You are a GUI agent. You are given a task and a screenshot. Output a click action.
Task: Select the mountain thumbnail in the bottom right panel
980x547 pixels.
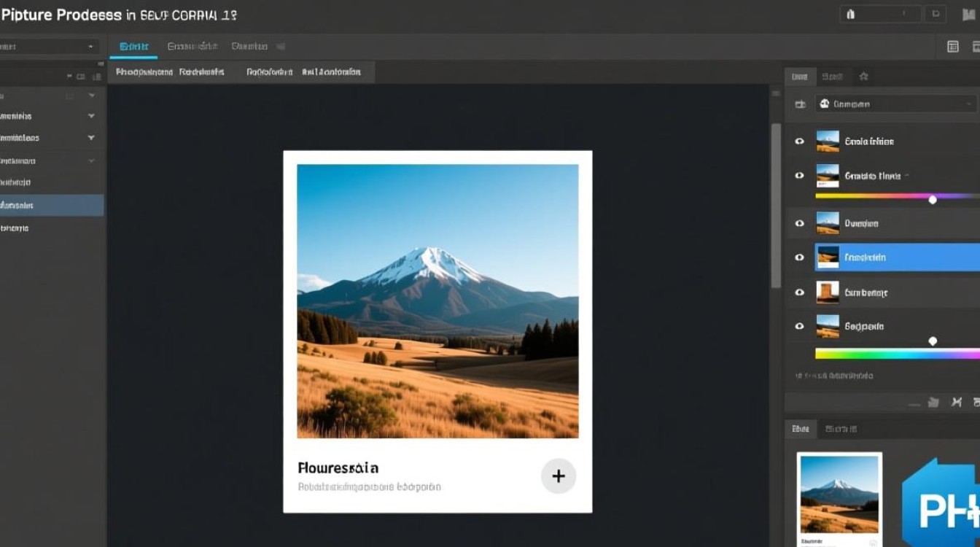tap(839, 494)
